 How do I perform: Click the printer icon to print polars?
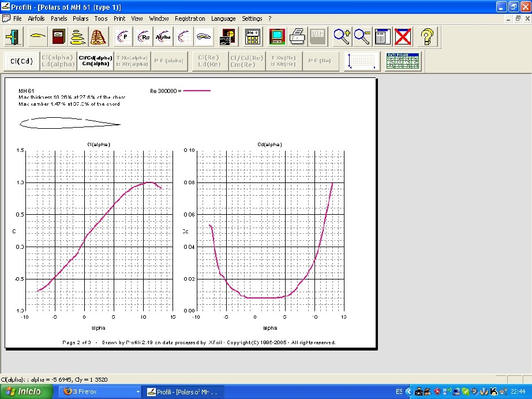pos(297,37)
